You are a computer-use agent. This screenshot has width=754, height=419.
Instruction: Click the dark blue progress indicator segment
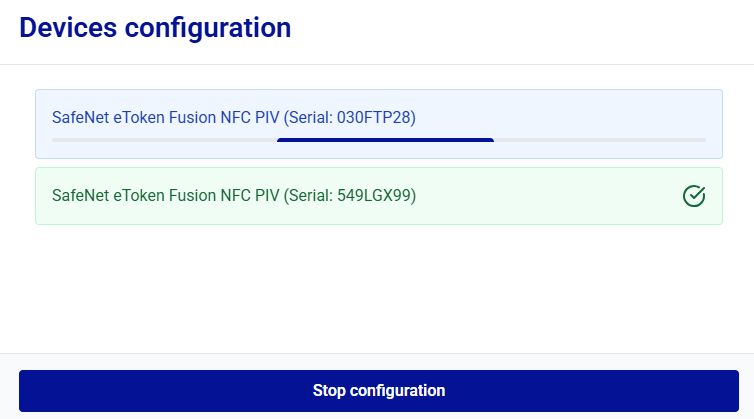pos(385,140)
